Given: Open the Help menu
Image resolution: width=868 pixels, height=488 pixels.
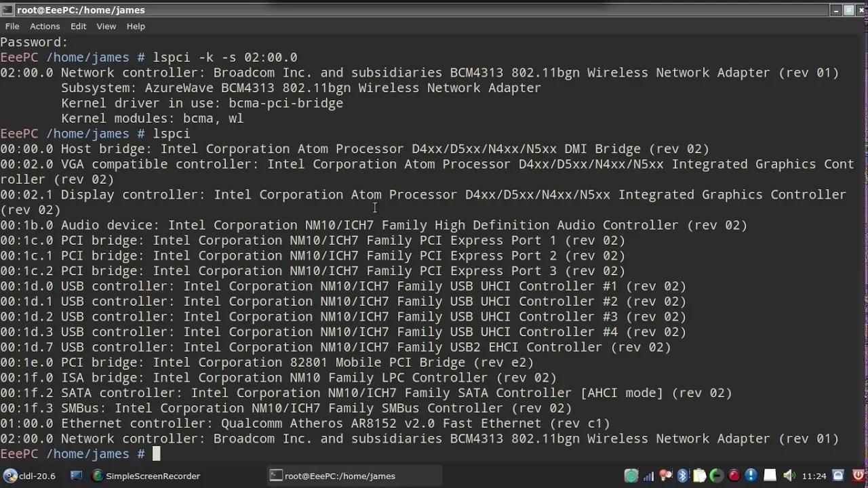Looking at the screenshot, I should pos(135,26).
